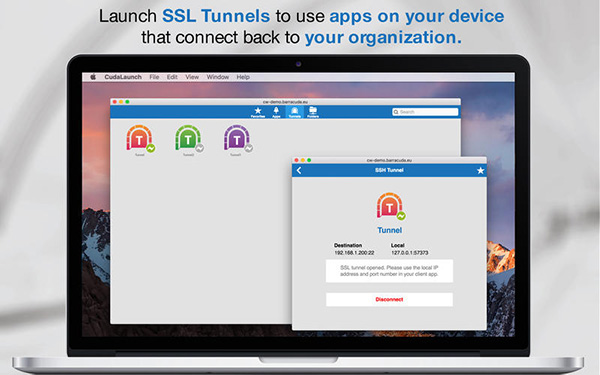
Task: Open the Folders toolbar icon
Action: [x=313, y=112]
